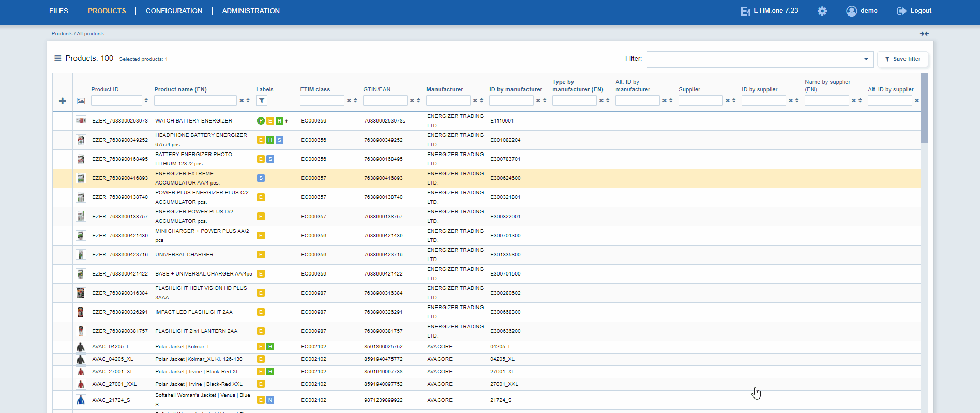Clear the Alt. ID by manufacturer filter
980x413 pixels.
[x=665, y=101]
